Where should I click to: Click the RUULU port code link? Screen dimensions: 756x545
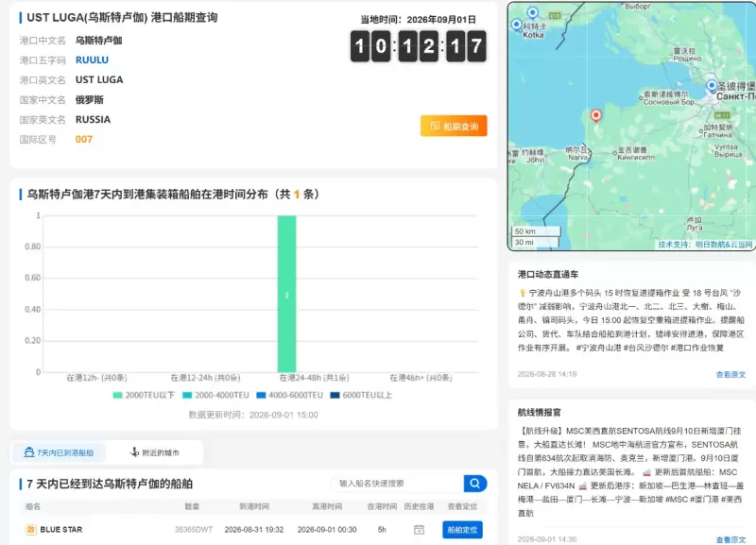point(92,60)
